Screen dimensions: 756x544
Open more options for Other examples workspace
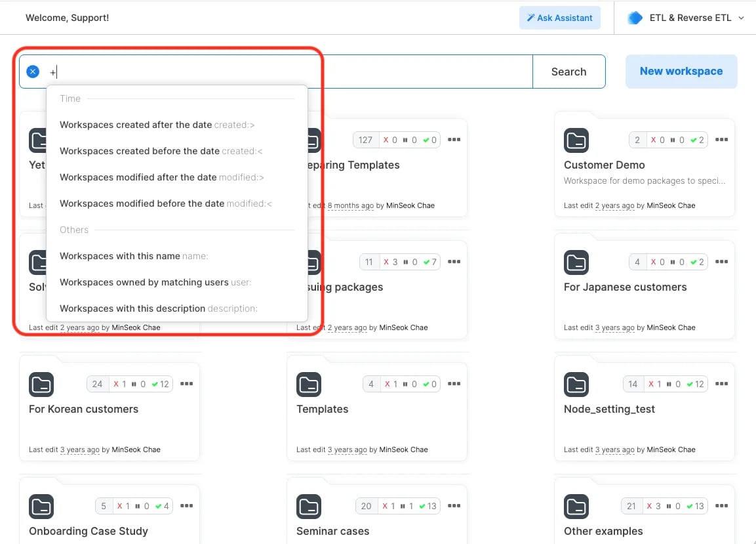coord(721,506)
